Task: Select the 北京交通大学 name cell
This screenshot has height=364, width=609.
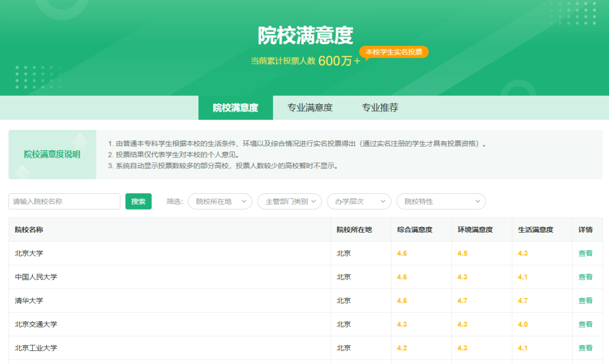Action: click(170, 325)
